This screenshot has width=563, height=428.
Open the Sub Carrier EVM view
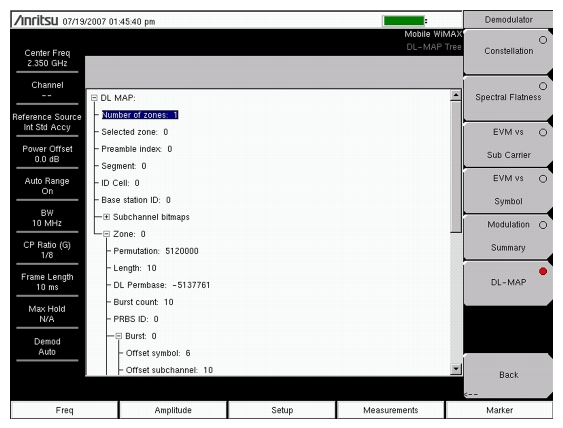tap(508, 144)
